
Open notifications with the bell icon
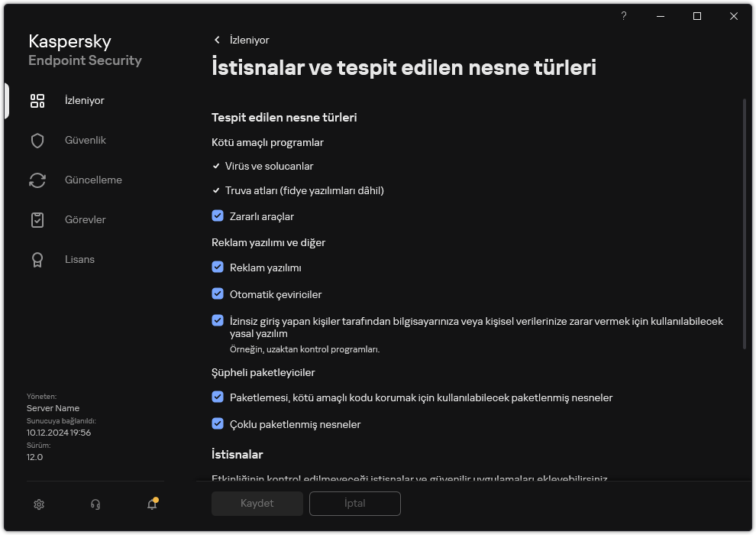click(x=151, y=505)
